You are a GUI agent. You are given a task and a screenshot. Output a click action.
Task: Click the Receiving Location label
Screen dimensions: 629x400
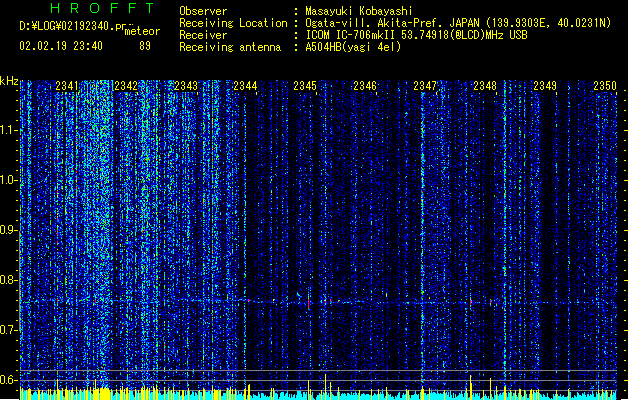click(233, 23)
